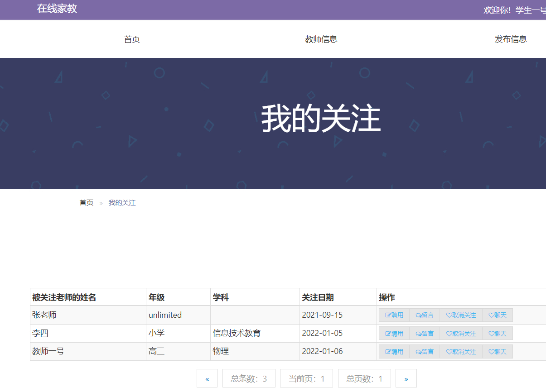Unfollow (取消关注) teacher 李四

[x=461, y=333]
